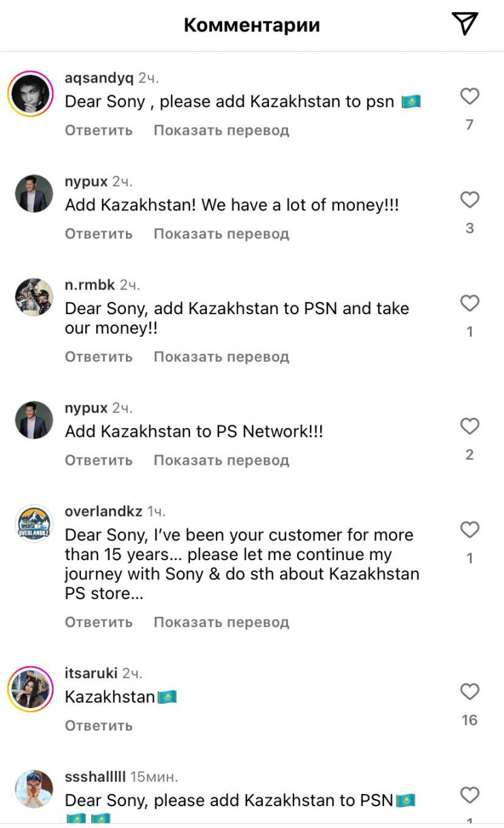This screenshot has height=828, width=504.
Task: Open aqsandyq's profile picture
Action: (31, 94)
